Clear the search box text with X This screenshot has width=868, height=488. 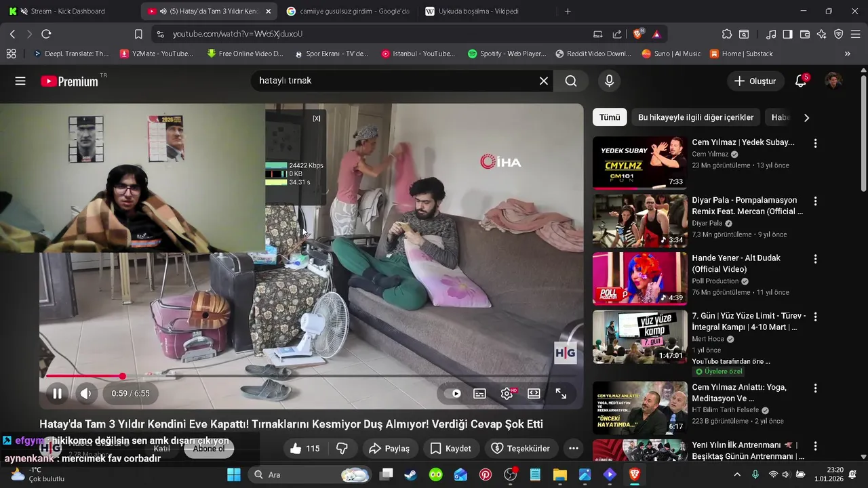pos(544,81)
